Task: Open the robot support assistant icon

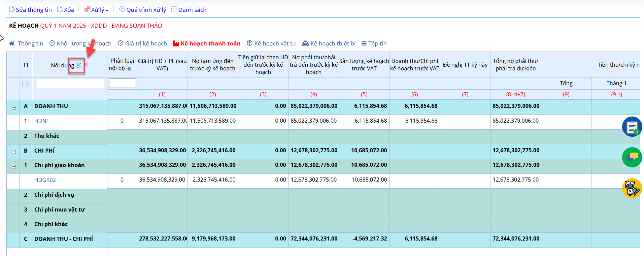Action: [632, 188]
